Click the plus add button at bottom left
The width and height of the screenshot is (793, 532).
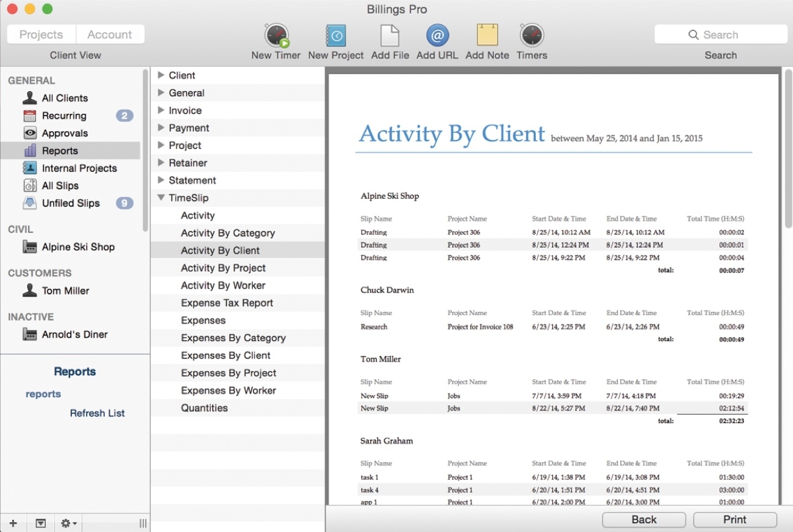13,523
